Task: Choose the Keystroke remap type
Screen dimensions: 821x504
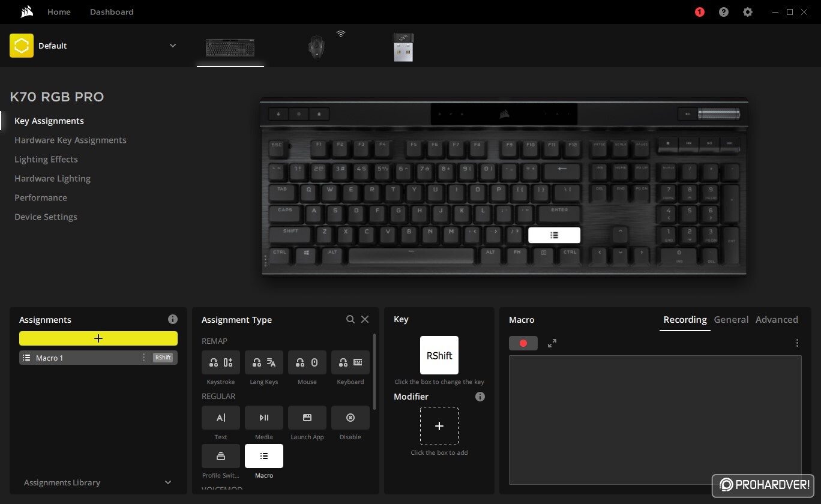Action: (x=221, y=362)
